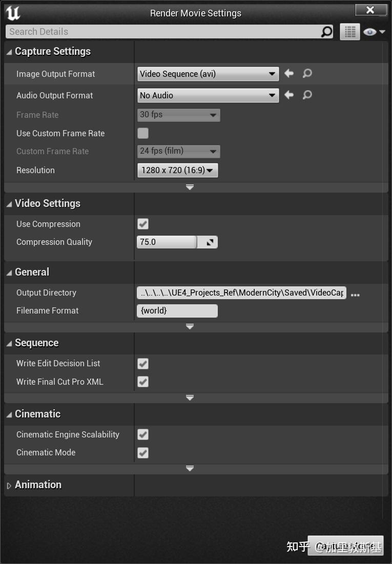The height and width of the screenshot is (564, 392).
Task: Turn off Cinematic Mode
Action: (142, 452)
